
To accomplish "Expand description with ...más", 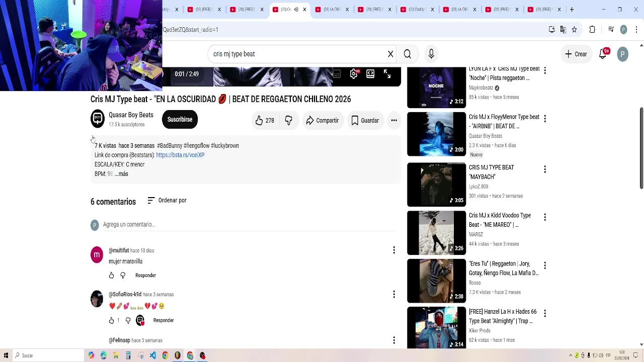I will click(x=121, y=174).
